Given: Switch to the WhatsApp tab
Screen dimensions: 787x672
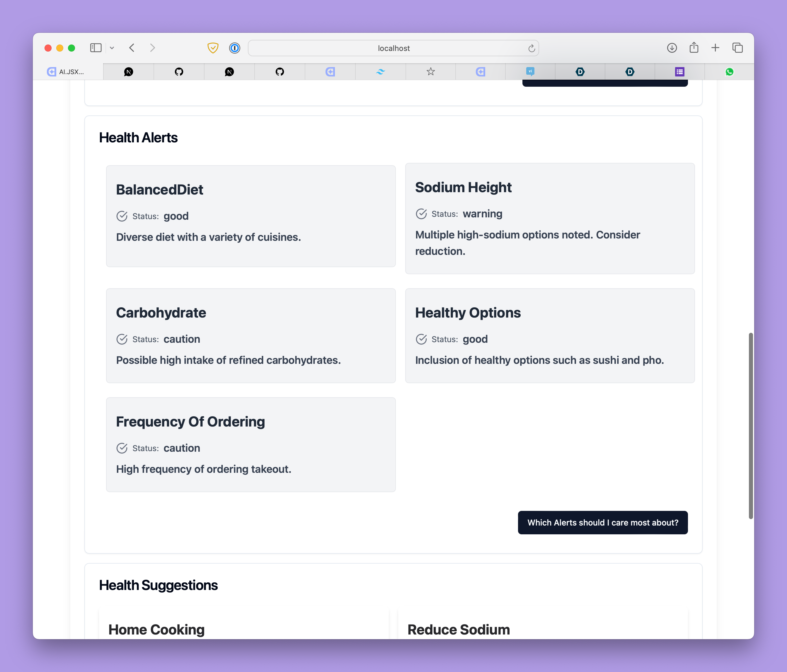Looking at the screenshot, I should click(729, 72).
